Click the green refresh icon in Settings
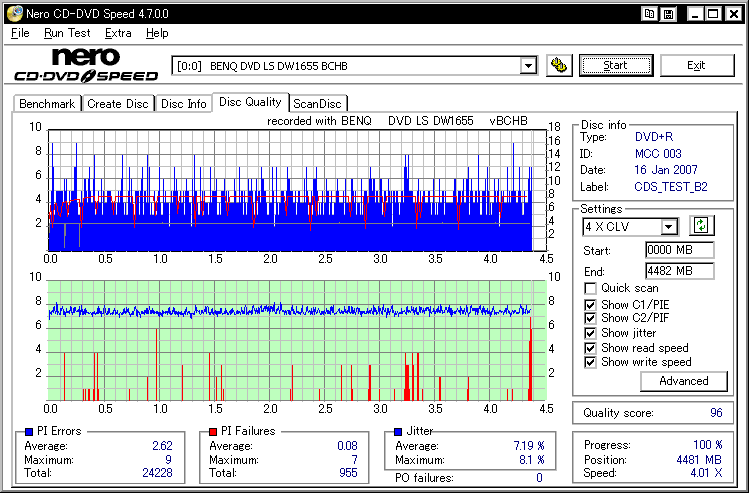 point(701,227)
